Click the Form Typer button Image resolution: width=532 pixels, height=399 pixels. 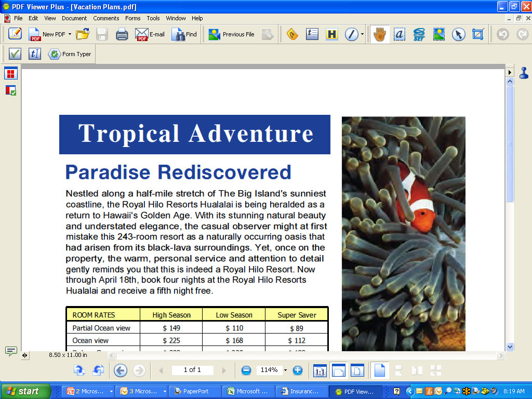70,54
